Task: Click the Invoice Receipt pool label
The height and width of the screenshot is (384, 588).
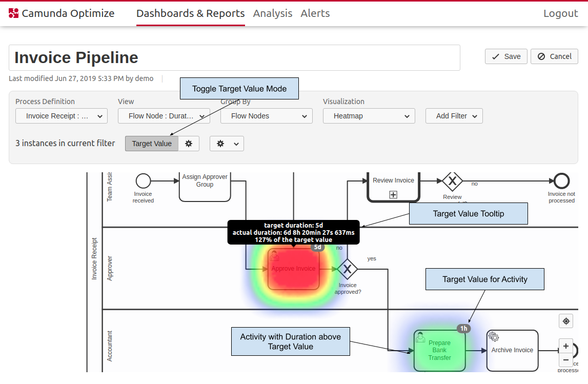Action: 94,259
